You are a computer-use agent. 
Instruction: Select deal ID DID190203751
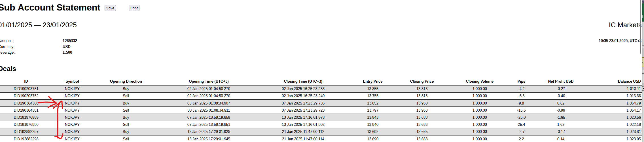(x=26, y=89)
